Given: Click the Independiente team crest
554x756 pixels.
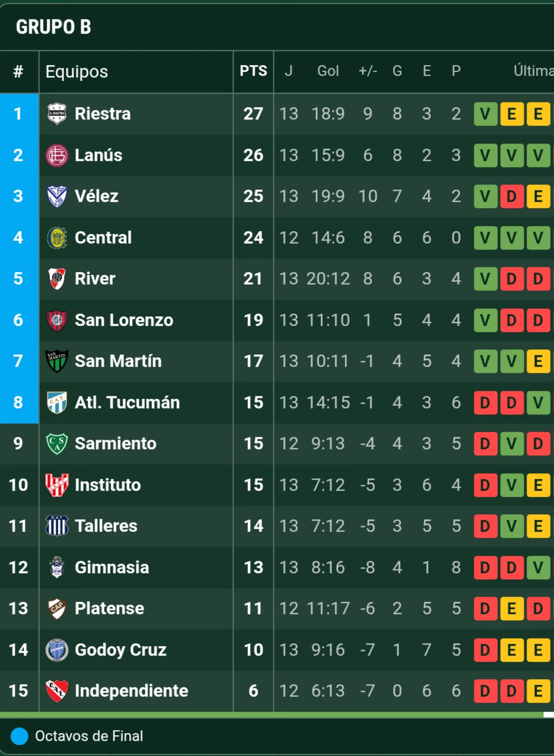Looking at the screenshot, I should (x=57, y=691).
